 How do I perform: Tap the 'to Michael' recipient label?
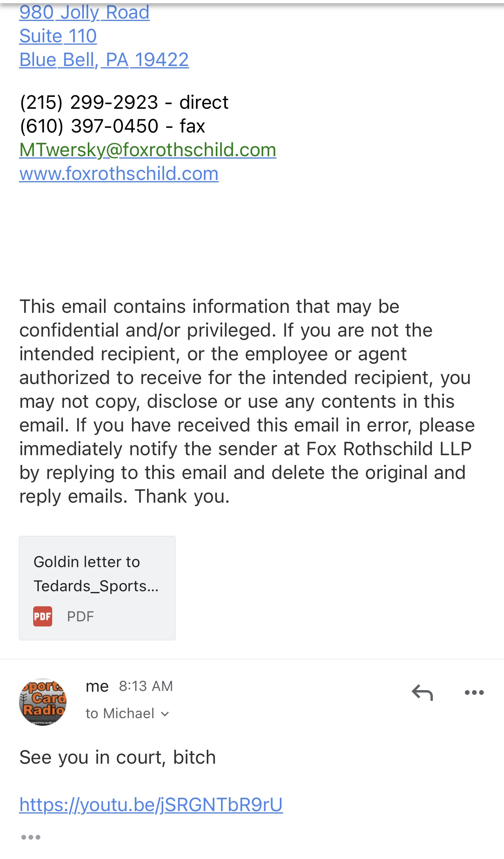click(x=119, y=714)
